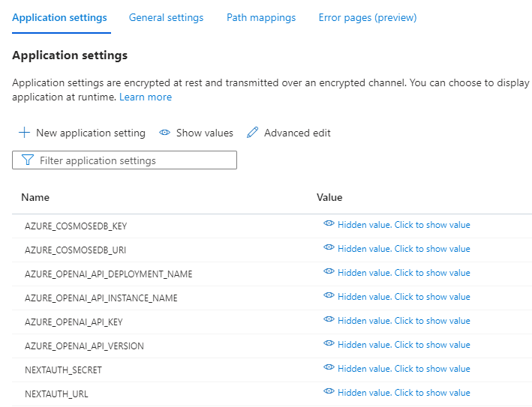This screenshot has width=532, height=407.
Task: Open the Error pages (preview) tab
Action: (x=368, y=18)
